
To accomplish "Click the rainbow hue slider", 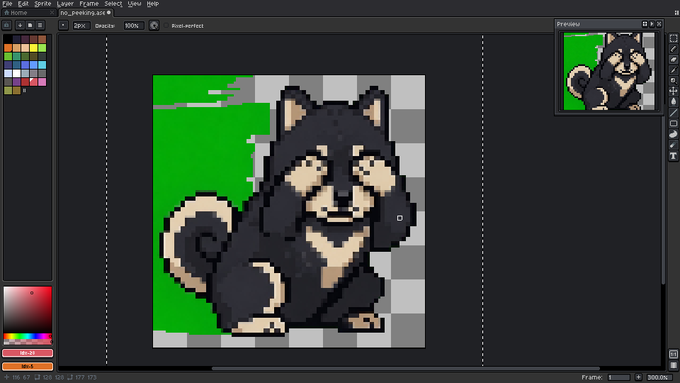I will point(27,336).
